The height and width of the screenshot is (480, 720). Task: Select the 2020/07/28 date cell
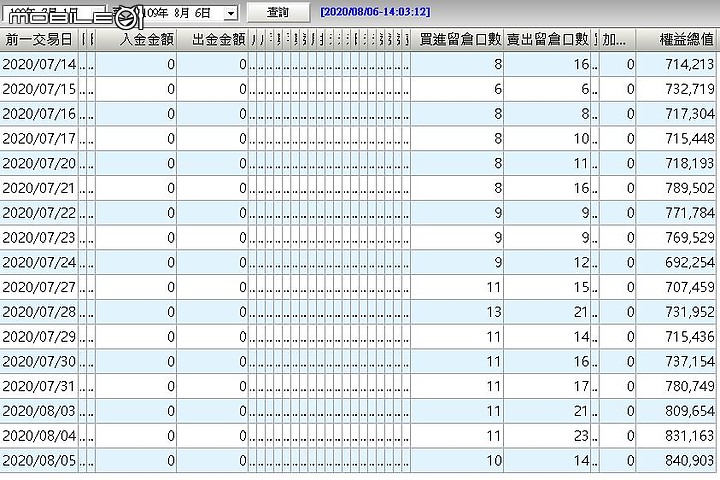pos(39,312)
